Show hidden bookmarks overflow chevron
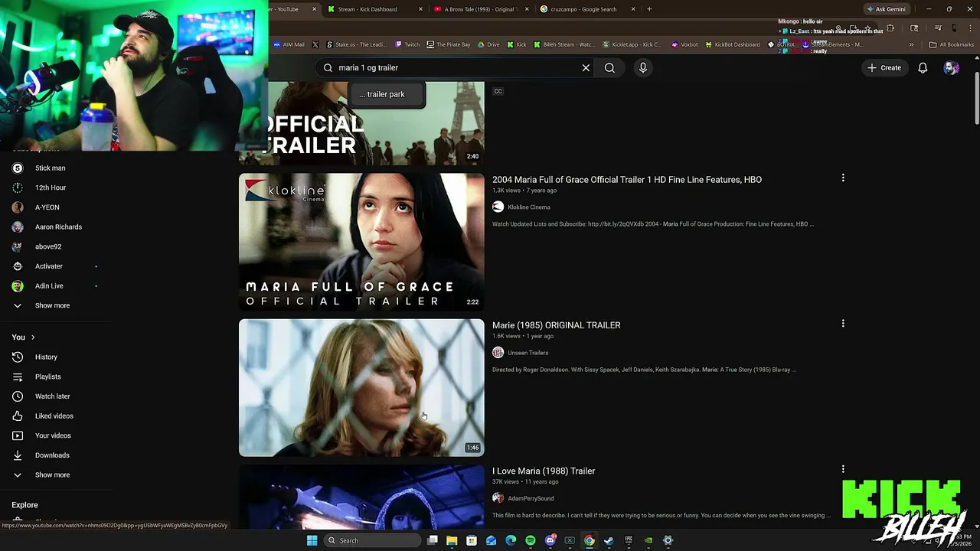The height and width of the screenshot is (551, 980). click(911, 44)
